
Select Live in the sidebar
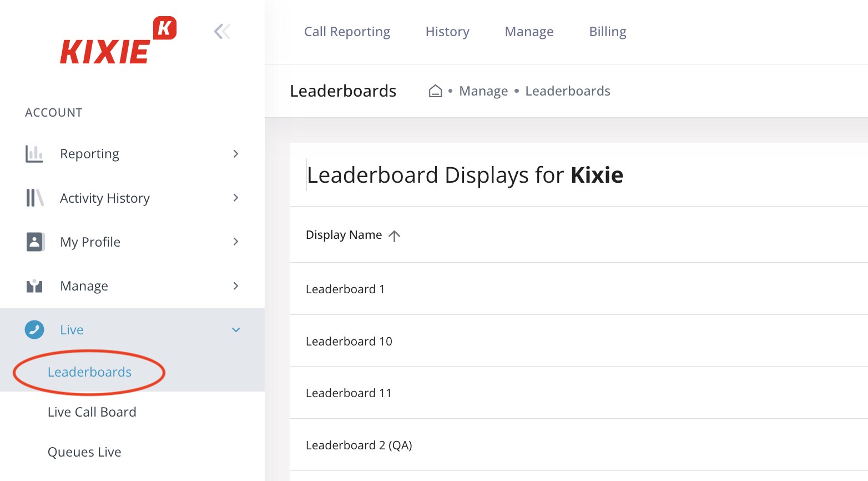(72, 330)
